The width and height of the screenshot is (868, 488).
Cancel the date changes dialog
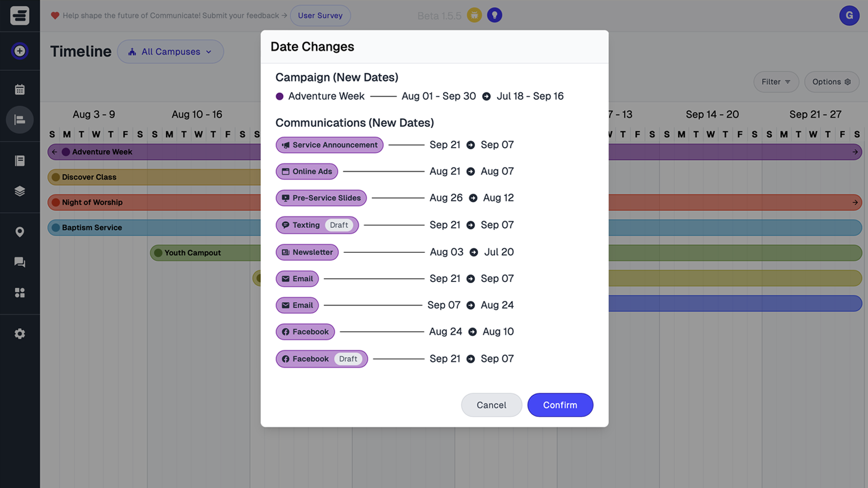tap(491, 405)
